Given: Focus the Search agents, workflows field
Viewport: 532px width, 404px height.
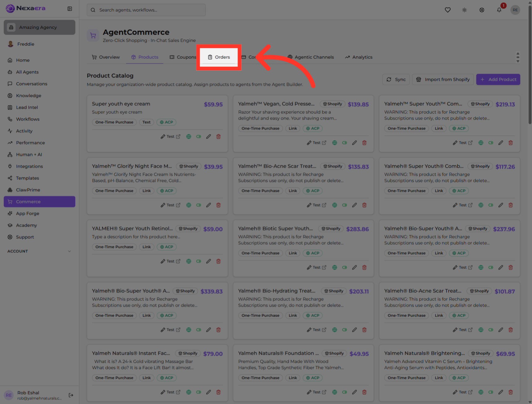Looking at the screenshot, I should click(146, 10).
